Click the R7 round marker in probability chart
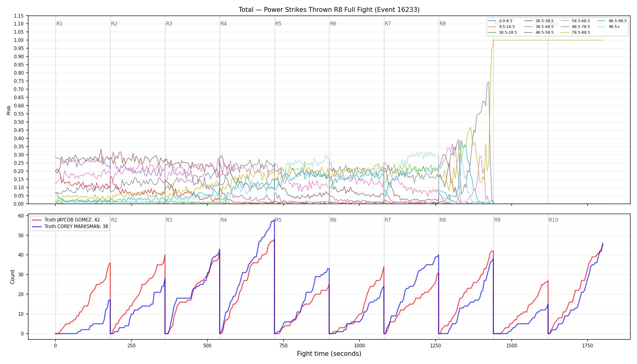 (x=388, y=24)
